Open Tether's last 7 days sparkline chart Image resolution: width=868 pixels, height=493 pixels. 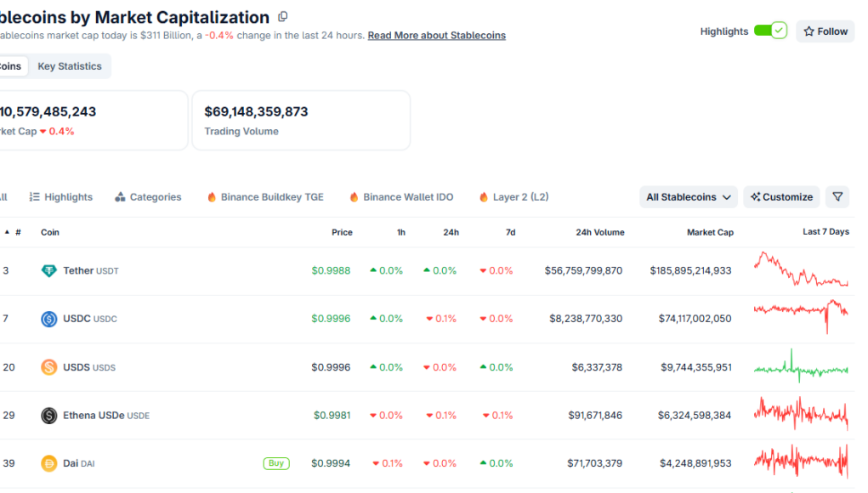[801, 270]
